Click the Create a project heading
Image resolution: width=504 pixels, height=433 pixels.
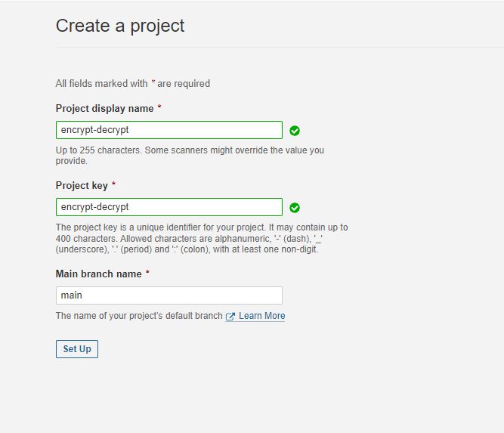point(120,26)
